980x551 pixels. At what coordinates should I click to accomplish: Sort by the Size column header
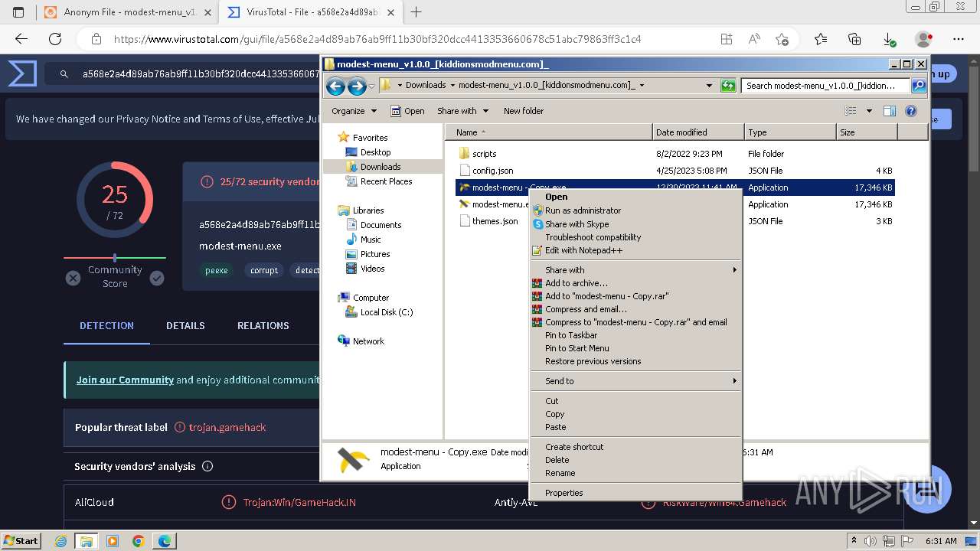867,132
